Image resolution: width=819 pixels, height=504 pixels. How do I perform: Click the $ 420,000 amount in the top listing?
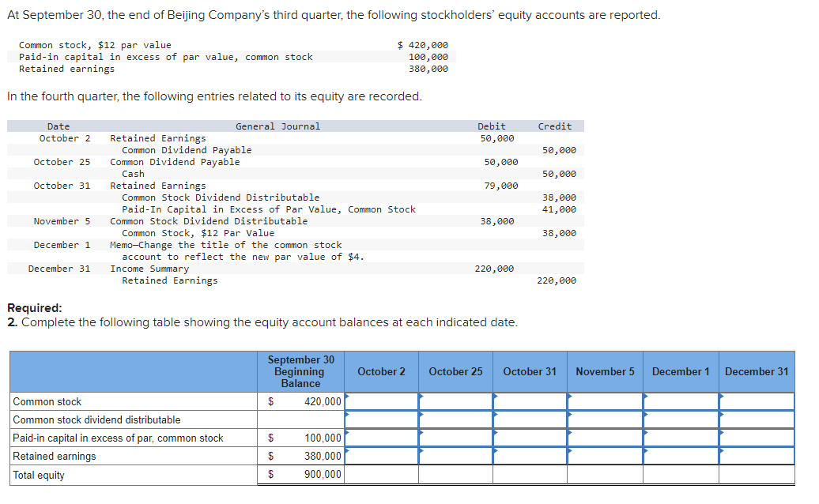[x=423, y=45]
